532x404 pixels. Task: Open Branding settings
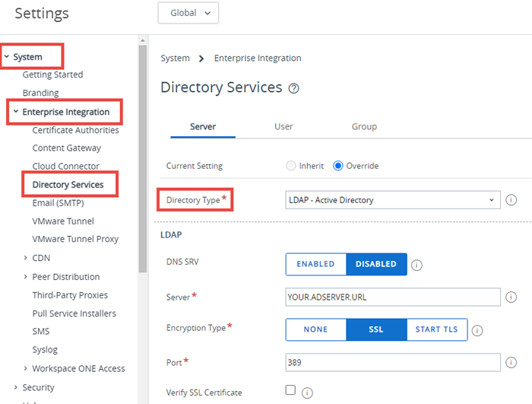(41, 93)
